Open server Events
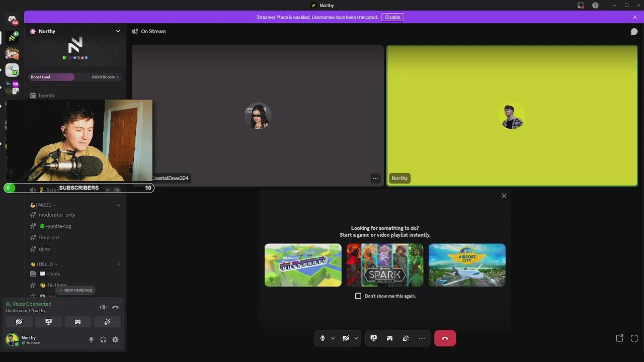This screenshot has width=644, height=362. tap(75, 96)
